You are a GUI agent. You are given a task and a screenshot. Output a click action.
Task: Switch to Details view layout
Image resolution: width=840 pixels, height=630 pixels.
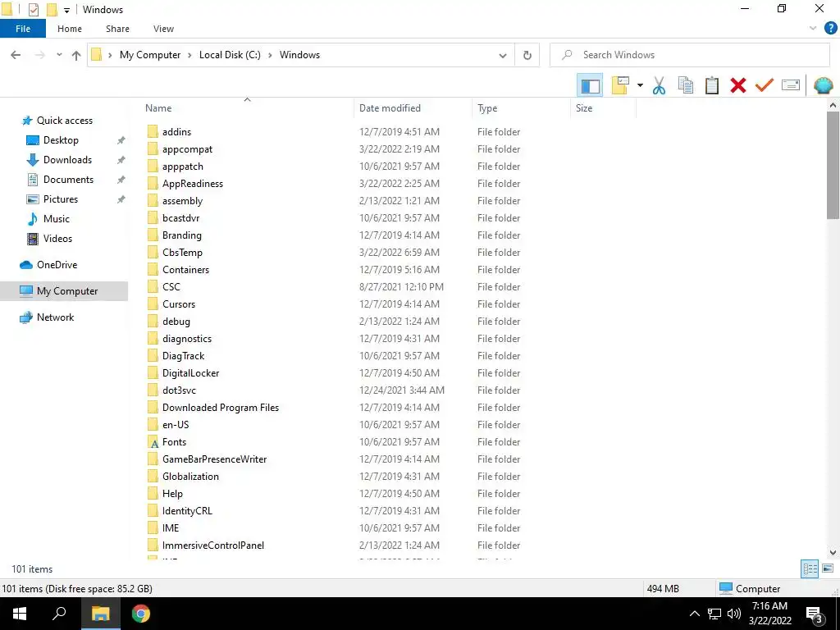(x=809, y=569)
